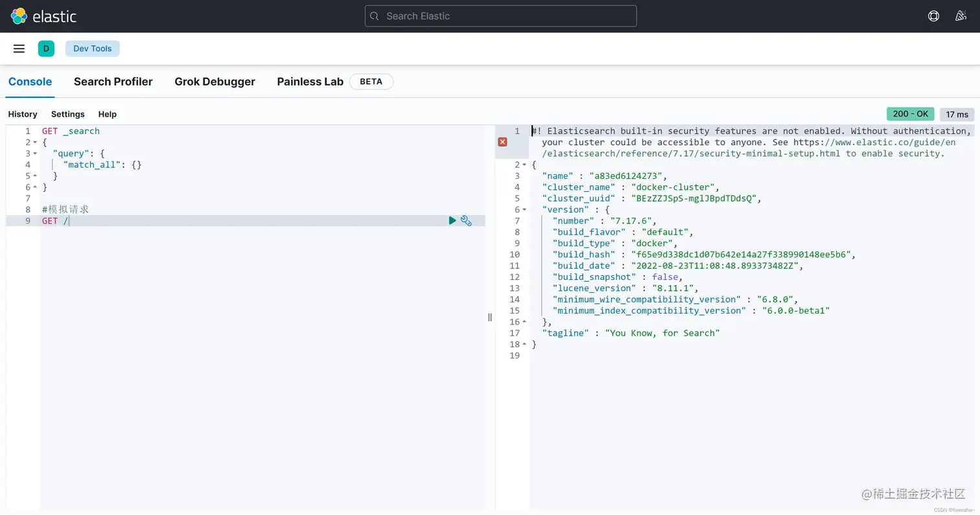Open the help menu lifebuoy icon
Image resolution: width=980 pixels, height=515 pixels.
coord(933,16)
